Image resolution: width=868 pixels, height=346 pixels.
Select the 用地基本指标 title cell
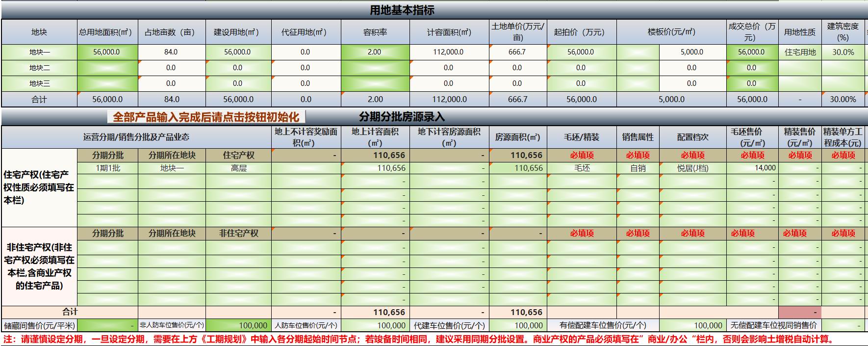click(x=402, y=10)
